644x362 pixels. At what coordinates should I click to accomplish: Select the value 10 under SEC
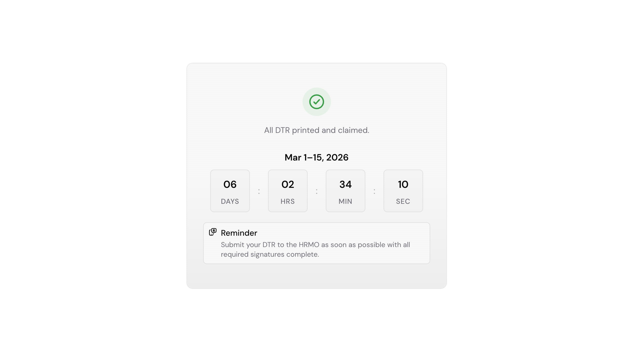(x=403, y=184)
